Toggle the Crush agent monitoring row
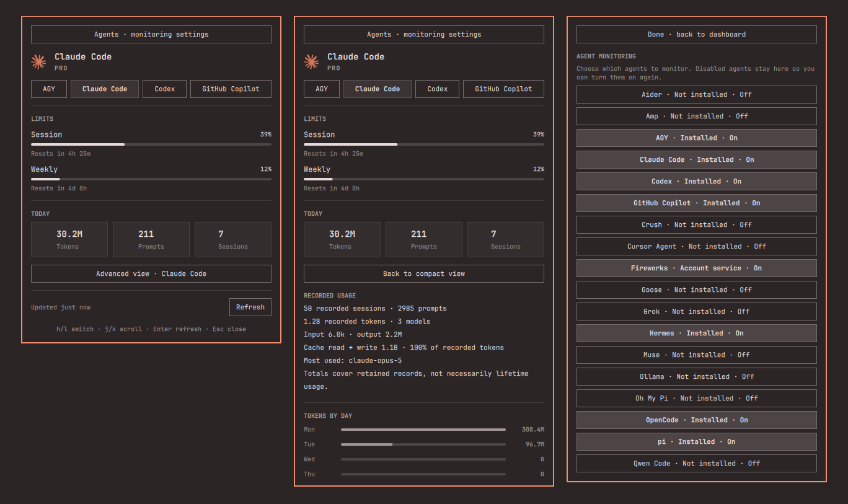The height and width of the screenshot is (504, 848). 697,225
